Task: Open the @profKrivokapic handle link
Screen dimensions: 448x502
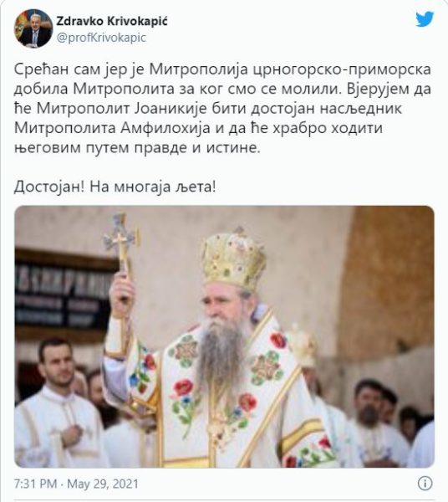Action: click(101, 38)
